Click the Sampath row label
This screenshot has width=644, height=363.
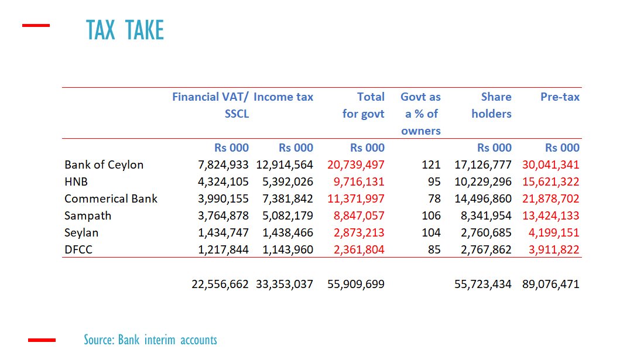(x=88, y=215)
